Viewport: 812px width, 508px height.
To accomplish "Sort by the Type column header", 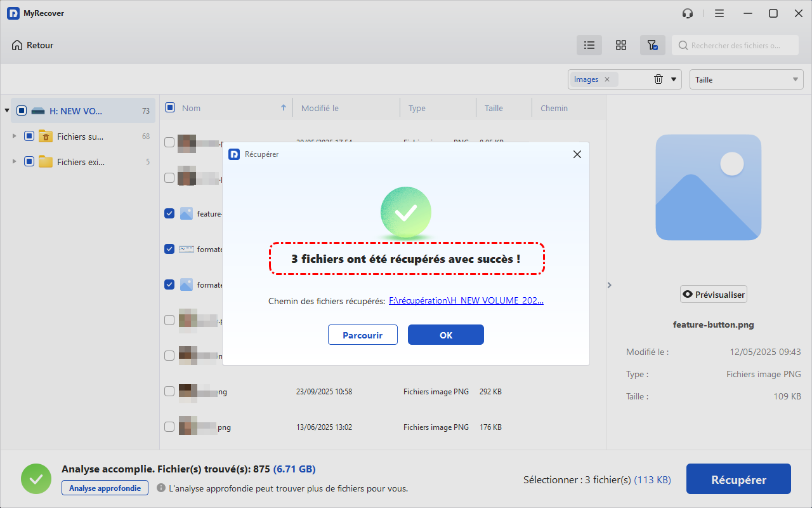I will (x=417, y=108).
